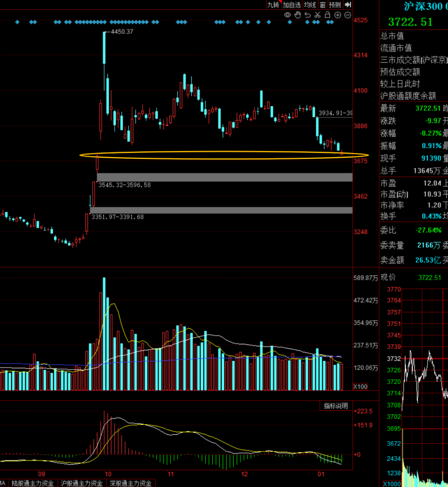Open the 窗 window option
The height and width of the screenshot is (487, 448).
(x=322, y=5)
